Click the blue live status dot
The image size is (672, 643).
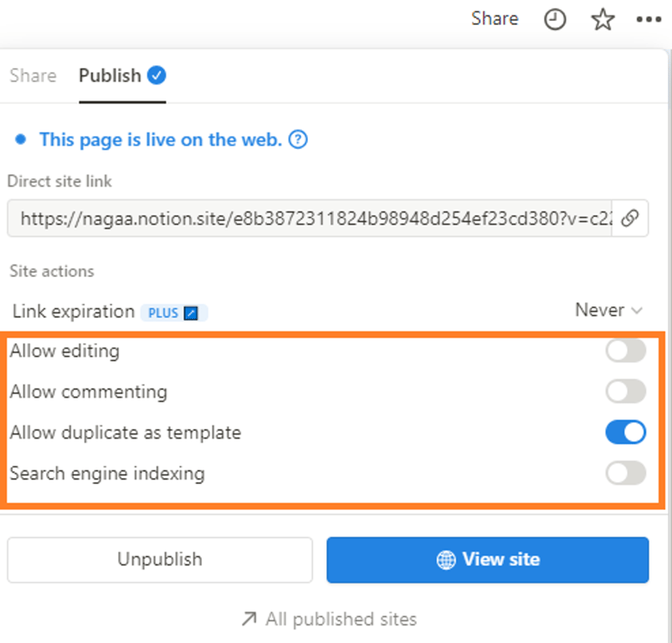point(20,140)
